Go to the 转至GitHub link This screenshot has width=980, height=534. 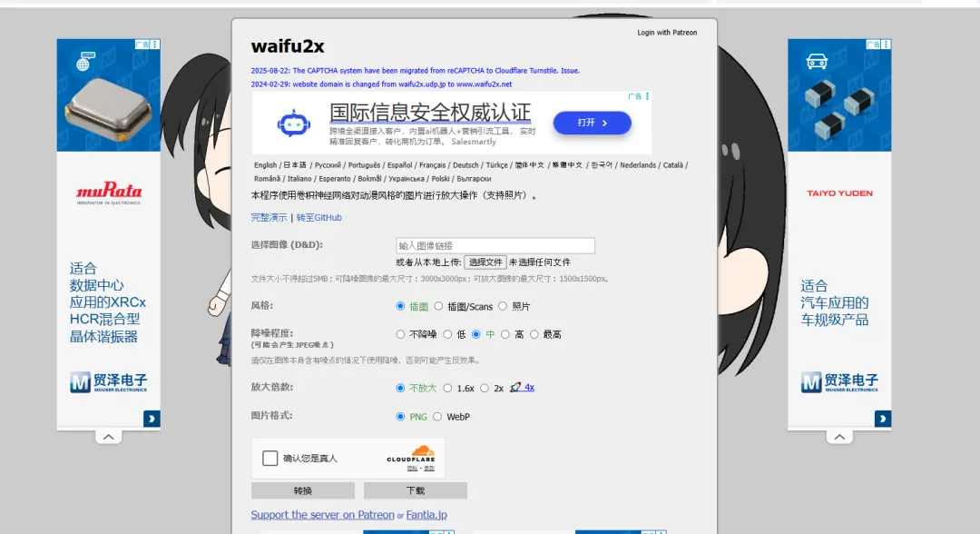point(318,218)
